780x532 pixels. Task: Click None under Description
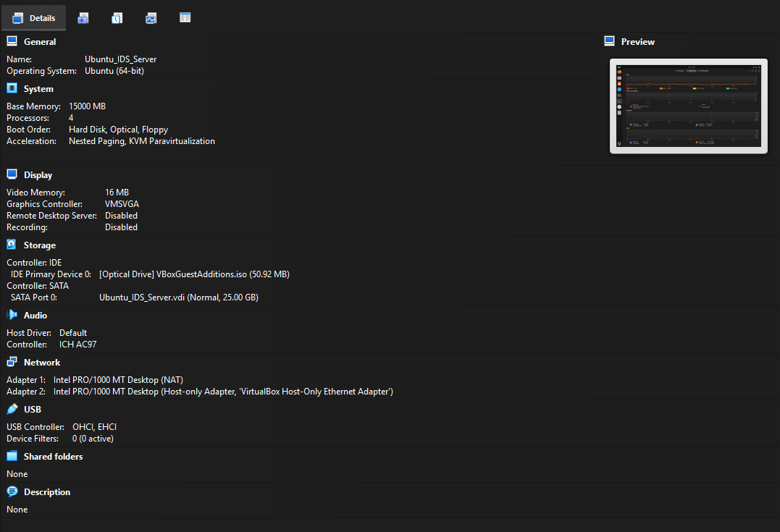point(17,509)
